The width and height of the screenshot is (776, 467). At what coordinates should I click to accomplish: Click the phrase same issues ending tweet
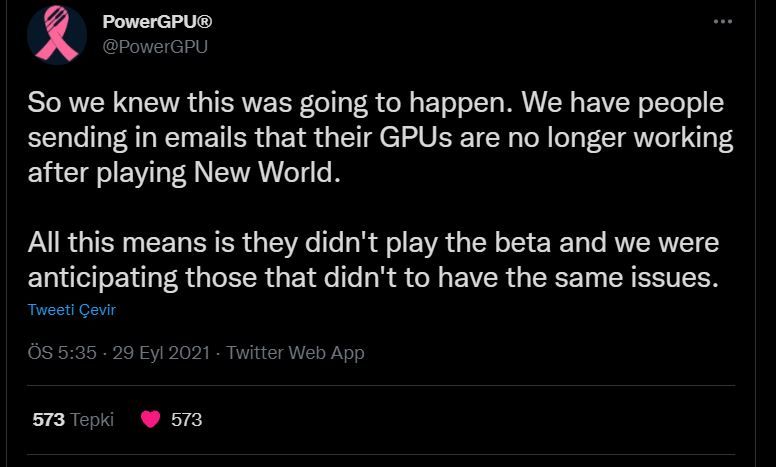click(x=636, y=278)
